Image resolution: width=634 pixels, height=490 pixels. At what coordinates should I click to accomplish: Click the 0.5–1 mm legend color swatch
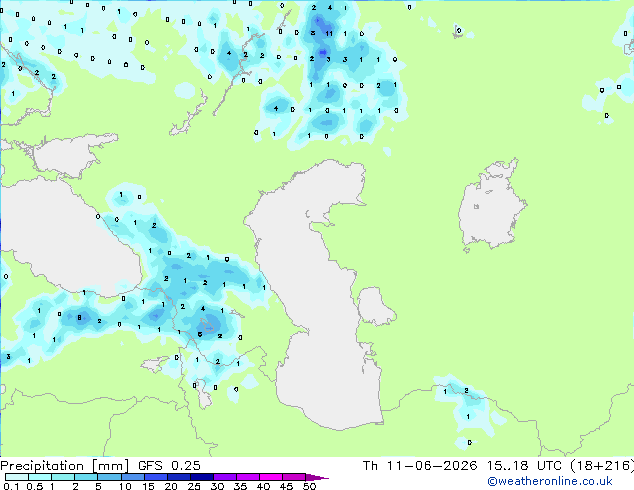pyautogui.click(x=40, y=477)
